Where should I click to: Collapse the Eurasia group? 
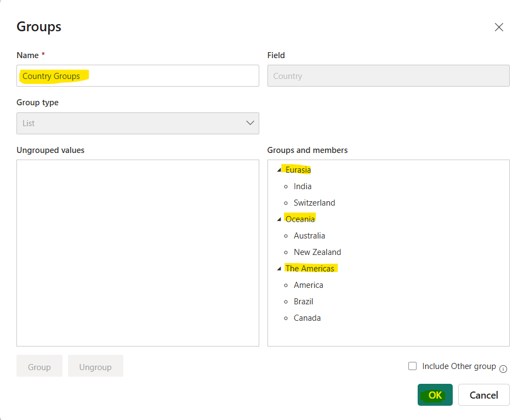pos(278,169)
